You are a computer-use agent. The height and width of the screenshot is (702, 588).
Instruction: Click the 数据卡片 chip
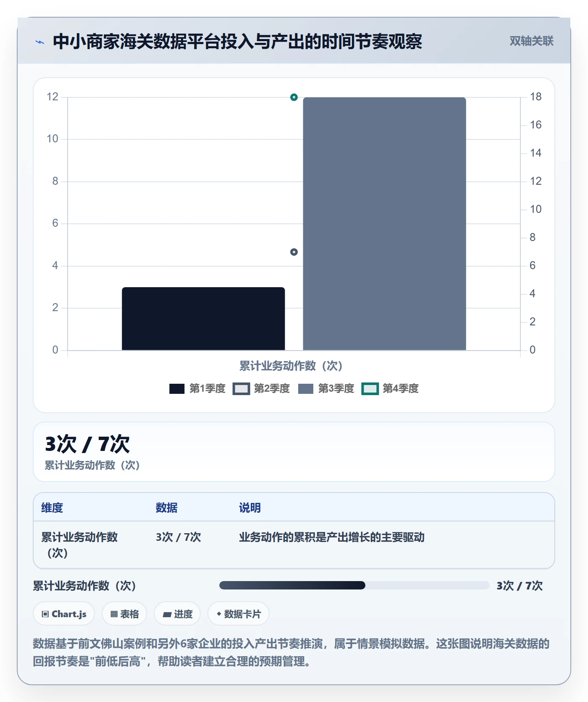click(x=239, y=614)
